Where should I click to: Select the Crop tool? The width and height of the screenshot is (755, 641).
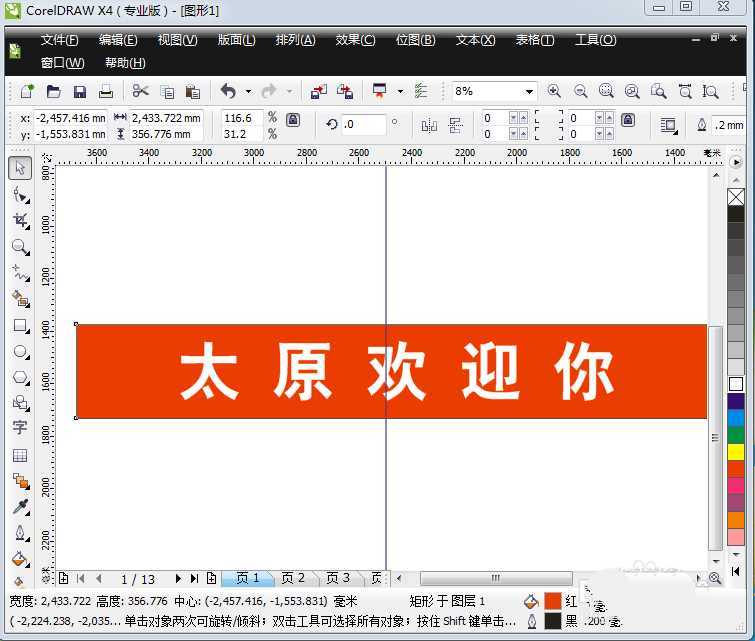point(20,221)
